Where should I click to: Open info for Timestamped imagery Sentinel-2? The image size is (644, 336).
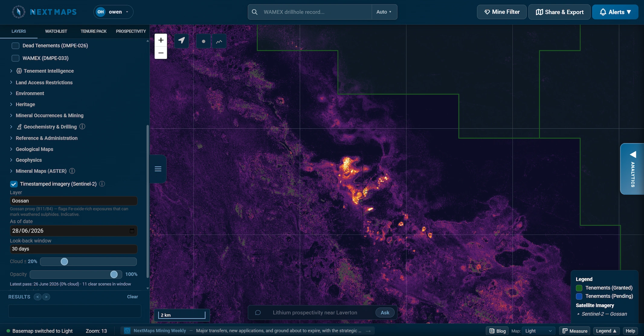(102, 184)
